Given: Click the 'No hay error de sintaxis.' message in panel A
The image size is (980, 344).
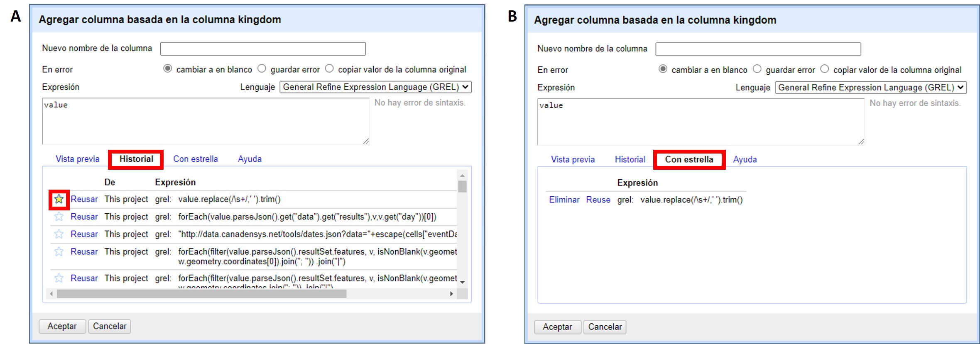Looking at the screenshot, I should point(420,102).
